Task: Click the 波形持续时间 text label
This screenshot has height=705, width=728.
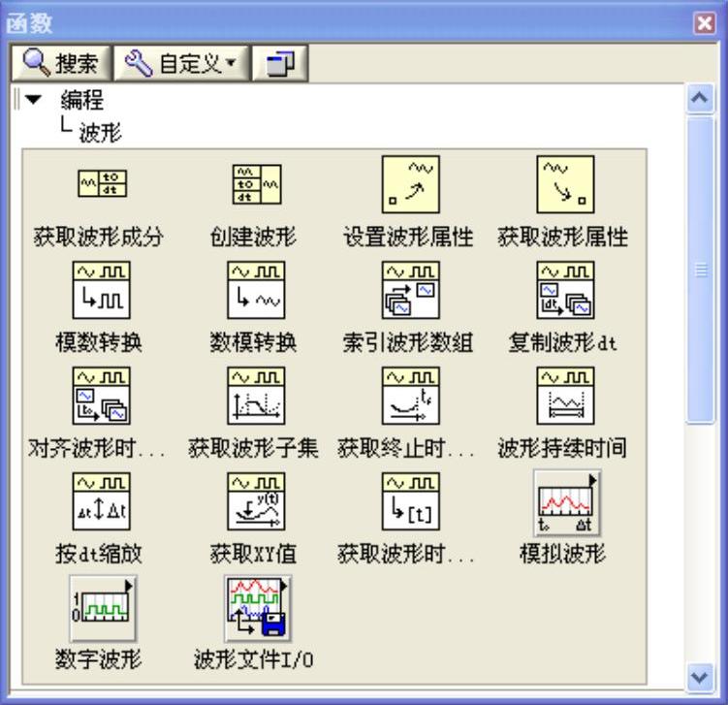Action: coord(562,448)
